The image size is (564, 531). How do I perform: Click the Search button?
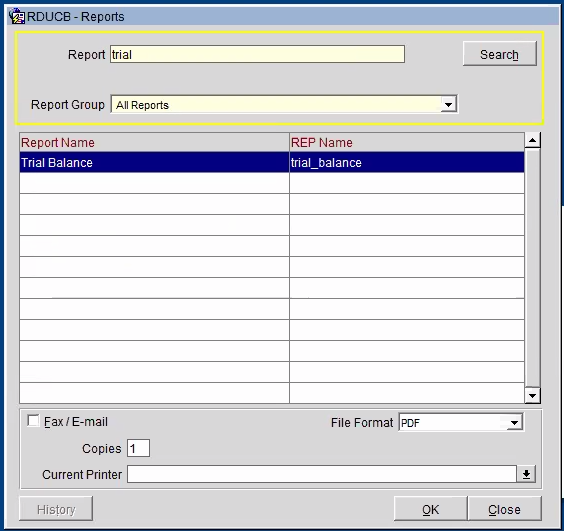[x=500, y=54]
